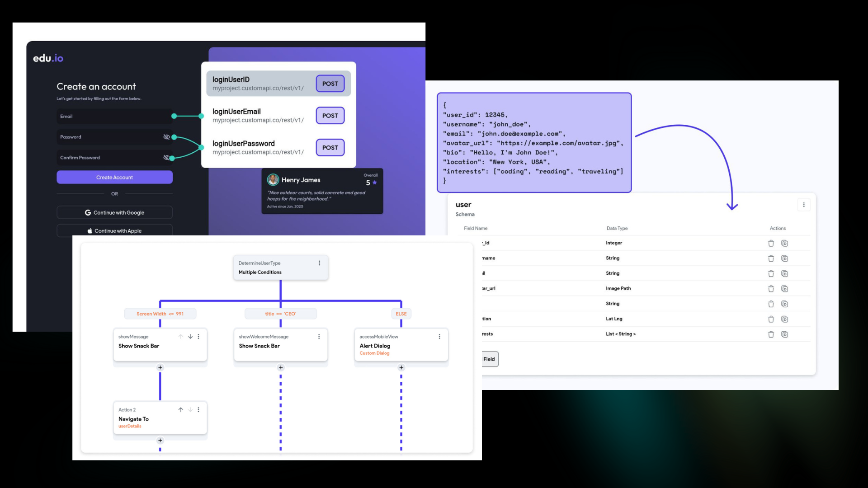Toggle Password field visibility eye
This screenshot has width=868, height=488.
click(166, 137)
